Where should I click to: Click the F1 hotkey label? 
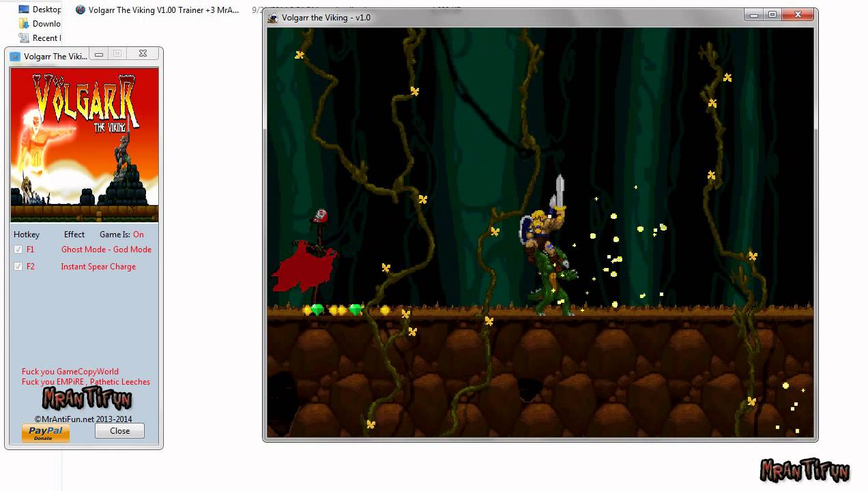[x=30, y=250]
